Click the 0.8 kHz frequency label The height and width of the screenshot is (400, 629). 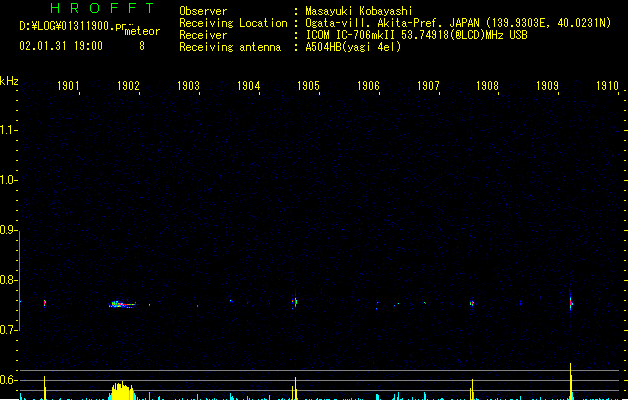(8, 280)
